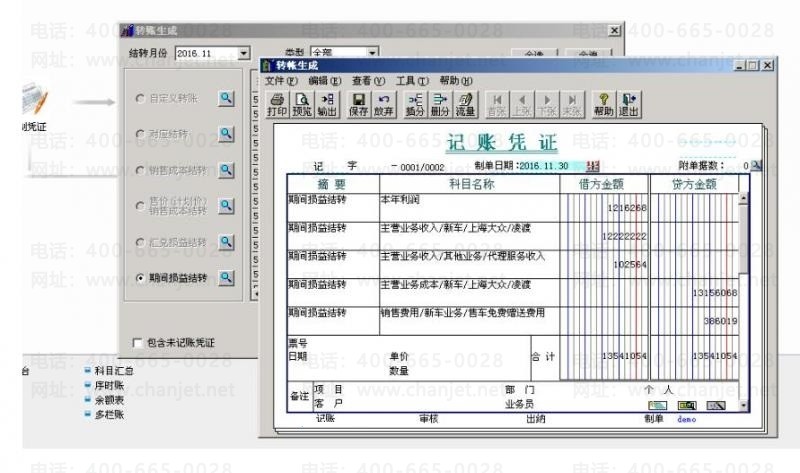Open 预览 print preview icon
Image resolution: width=800 pixels, height=473 pixels.
[x=302, y=105]
